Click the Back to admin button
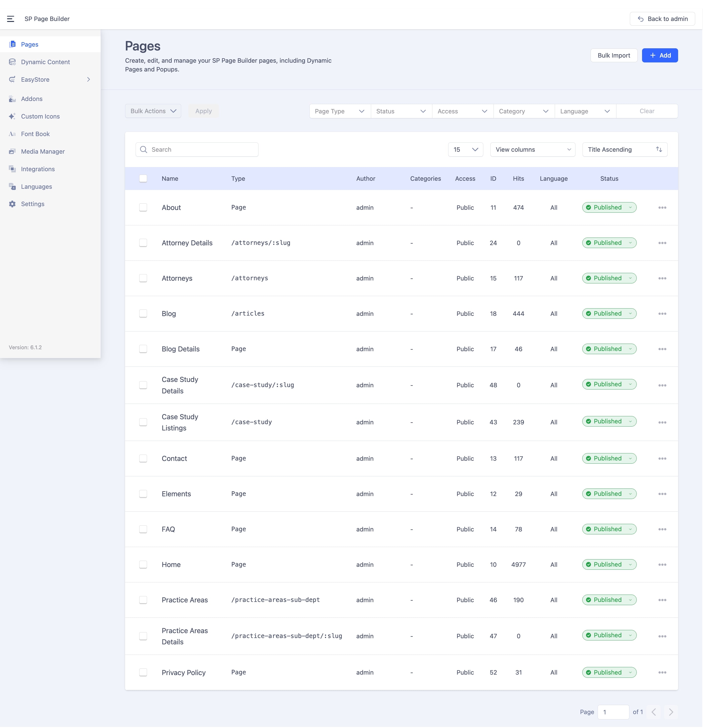Viewport: 703px width, 728px height. coord(662,19)
